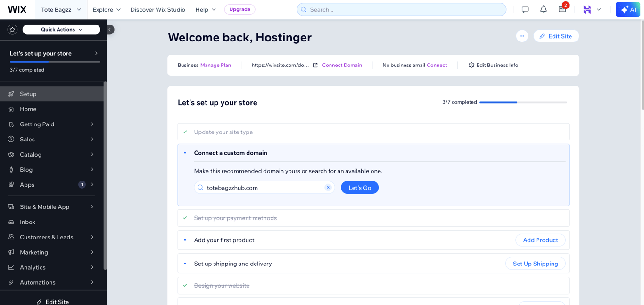This screenshot has width=644, height=305.
Task: Select Discover Wix Studio in top menu
Action: [x=157, y=9]
